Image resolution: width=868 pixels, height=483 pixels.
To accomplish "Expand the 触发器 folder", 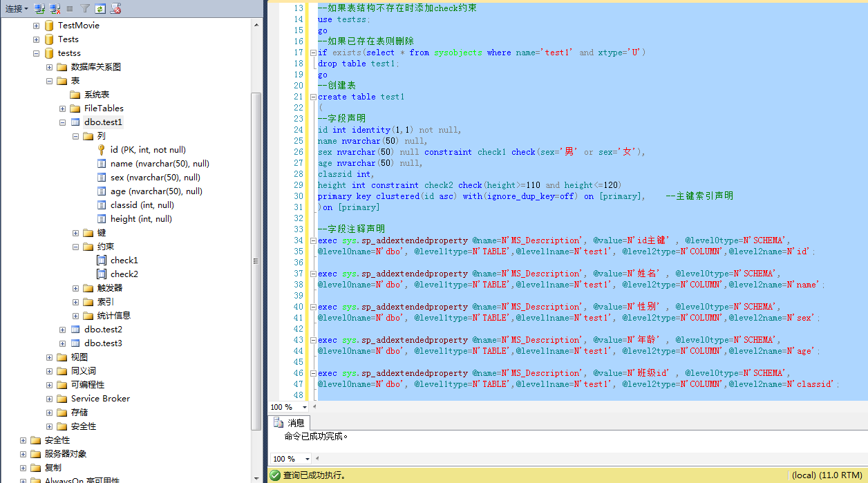I will click(x=76, y=288).
